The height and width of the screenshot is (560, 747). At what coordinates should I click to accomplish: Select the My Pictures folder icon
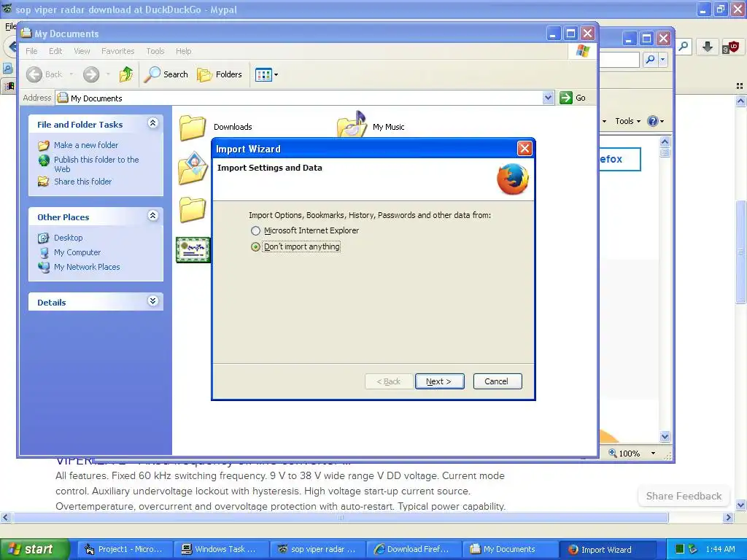(x=193, y=168)
